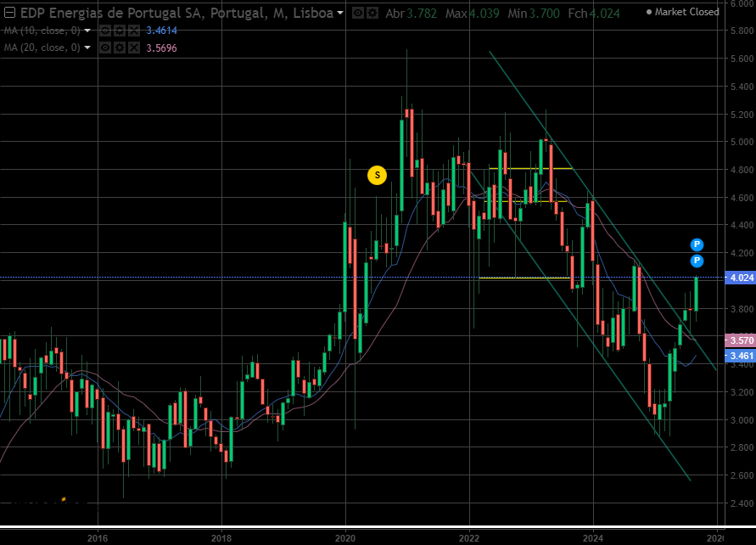Remove the MA 20 indicator with X

(x=134, y=48)
